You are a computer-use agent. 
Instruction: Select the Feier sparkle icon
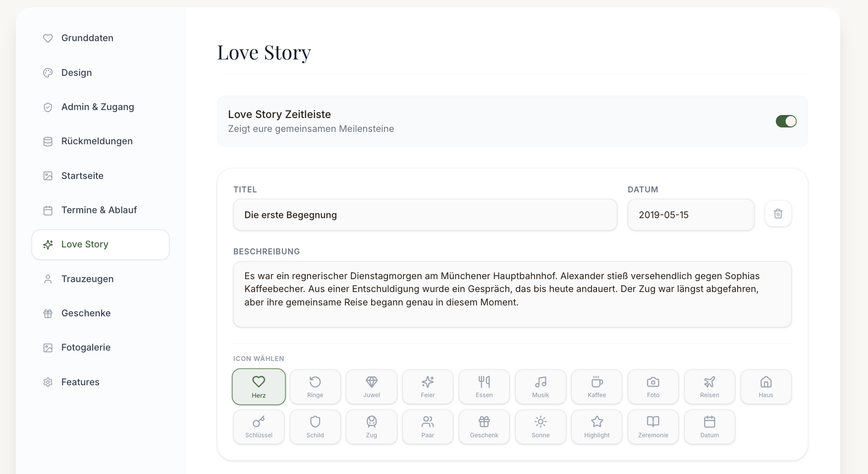pyautogui.click(x=428, y=387)
